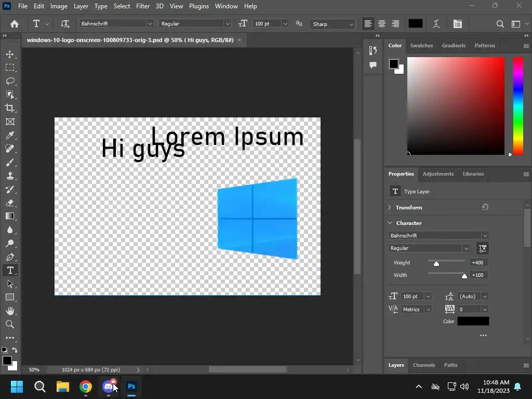Select the Dodge tool
Image resolution: width=532 pixels, height=399 pixels.
tap(10, 243)
